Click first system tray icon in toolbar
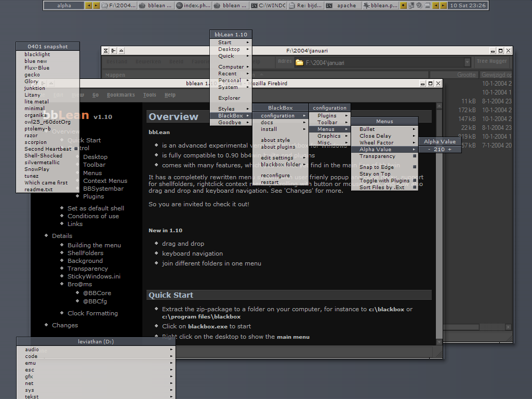The width and height of the screenshot is (532, 399). click(x=411, y=5)
